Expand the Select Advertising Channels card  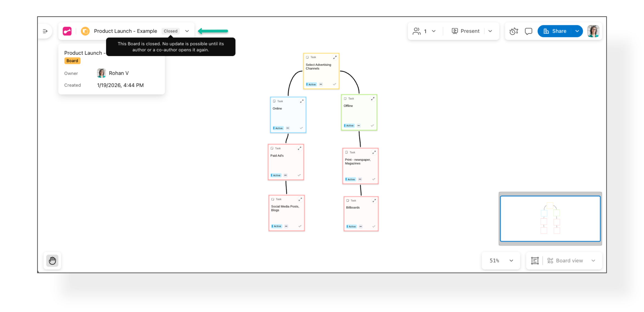pyautogui.click(x=335, y=57)
